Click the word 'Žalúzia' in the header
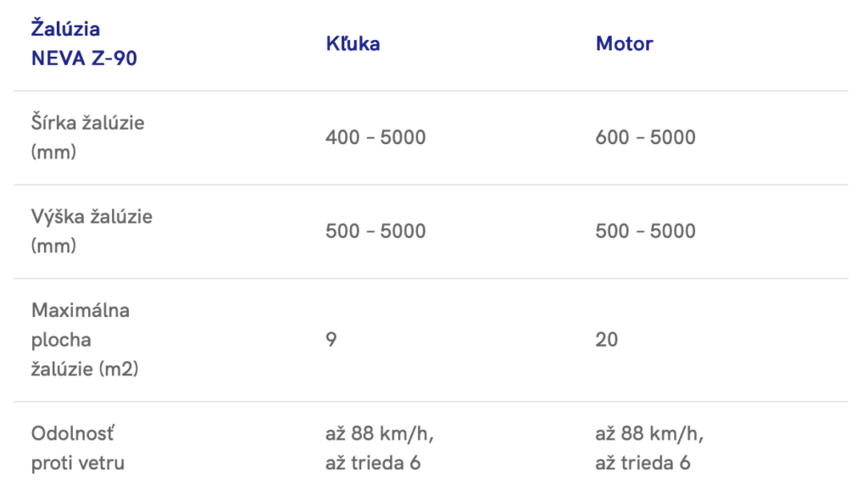Viewport: 868px width, 494px height. (66, 29)
